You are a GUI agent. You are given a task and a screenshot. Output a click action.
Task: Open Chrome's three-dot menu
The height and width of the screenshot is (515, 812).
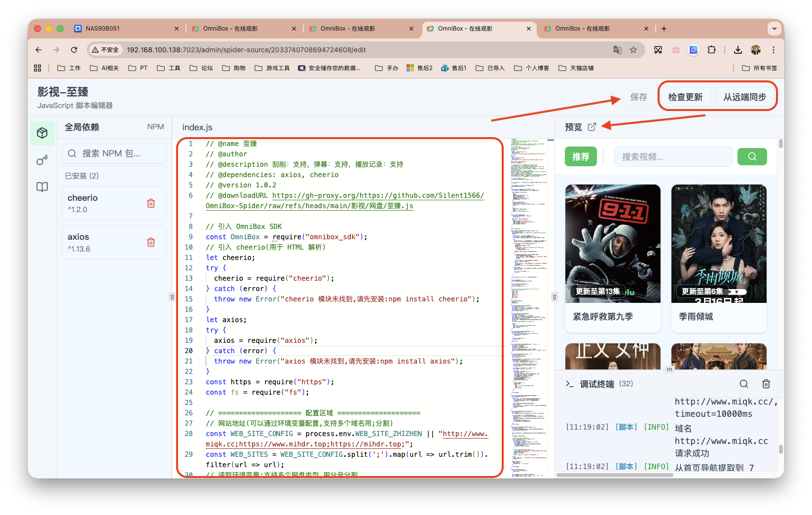pyautogui.click(x=774, y=50)
